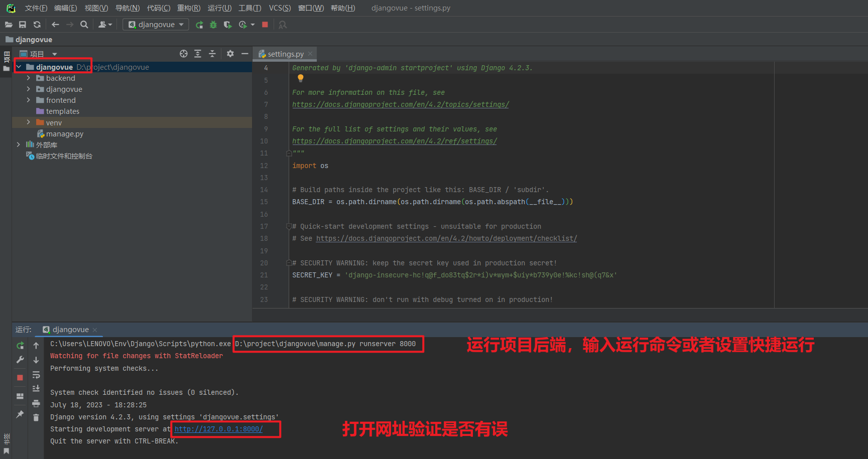Move down the stack trace in console
Screen dimensions: 868x459
point(36,360)
